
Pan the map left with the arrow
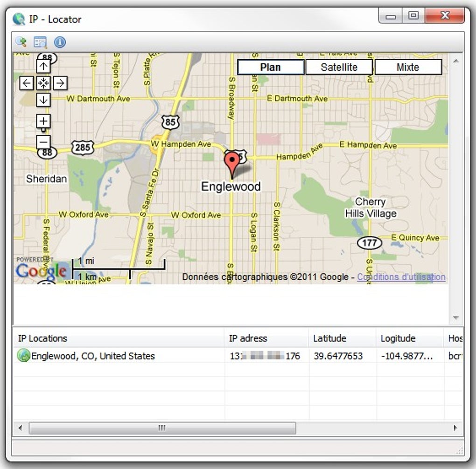(27, 83)
